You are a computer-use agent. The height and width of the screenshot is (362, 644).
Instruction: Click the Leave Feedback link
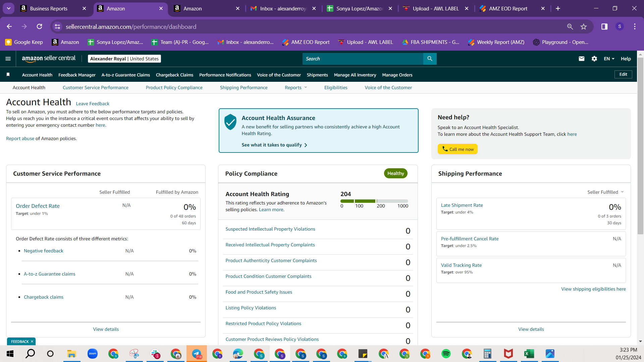click(93, 104)
